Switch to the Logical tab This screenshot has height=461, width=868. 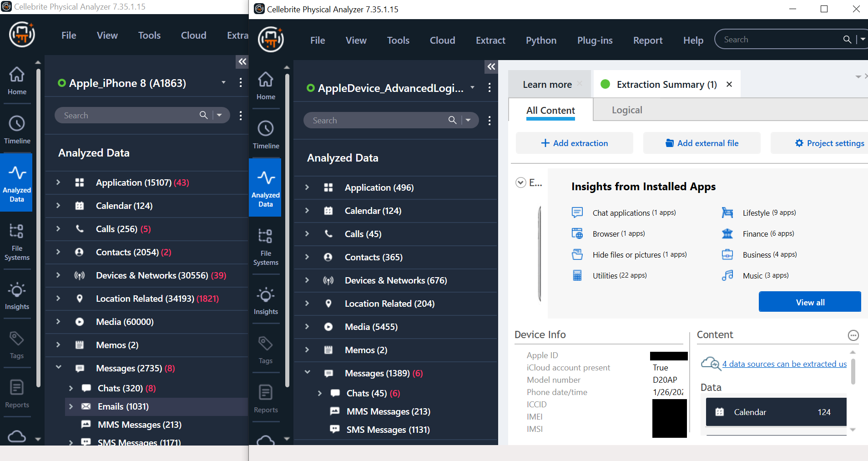(627, 110)
